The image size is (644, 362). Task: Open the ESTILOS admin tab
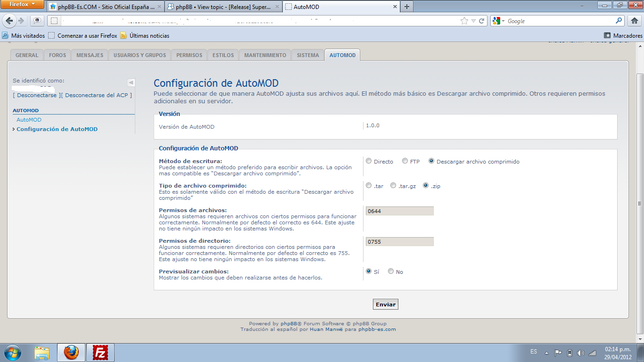tap(223, 55)
